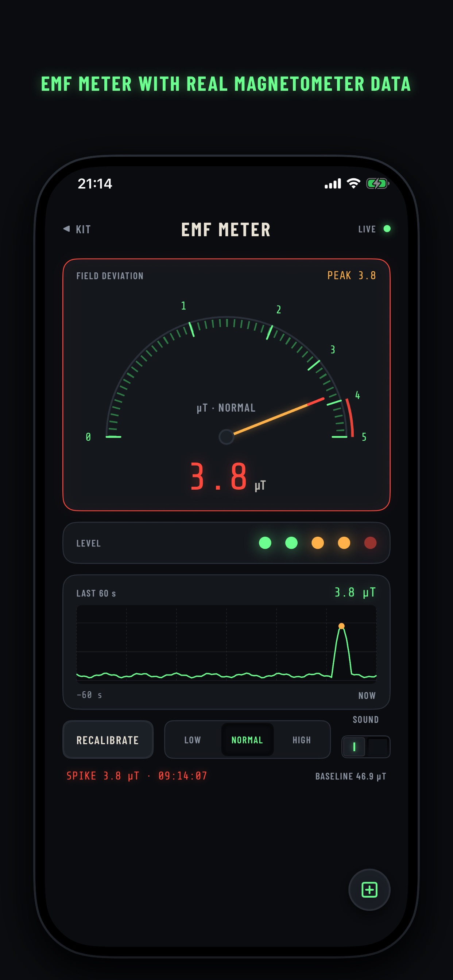The width and height of the screenshot is (453, 980).
Task: Tap the SPIKE 3.8 µT 09:14:07 log entry
Action: tap(137, 776)
